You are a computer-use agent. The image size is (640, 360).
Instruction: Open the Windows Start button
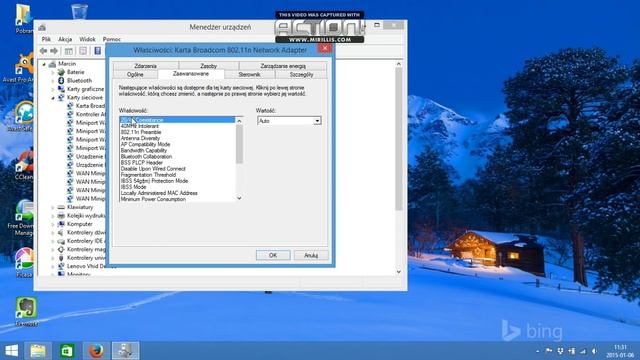point(11,351)
